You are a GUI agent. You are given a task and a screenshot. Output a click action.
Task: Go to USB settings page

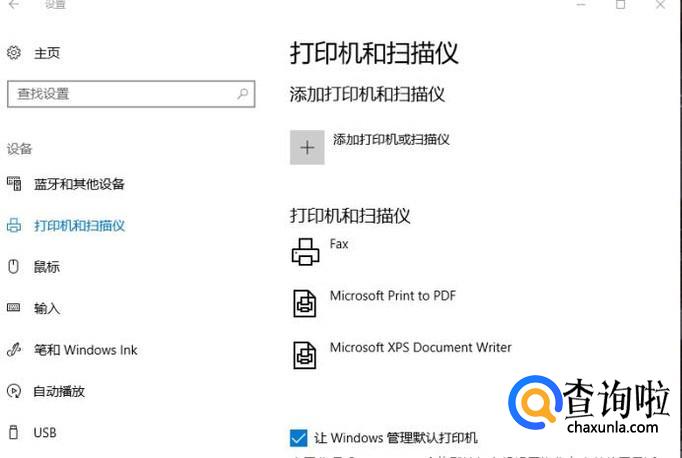point(45,433)
